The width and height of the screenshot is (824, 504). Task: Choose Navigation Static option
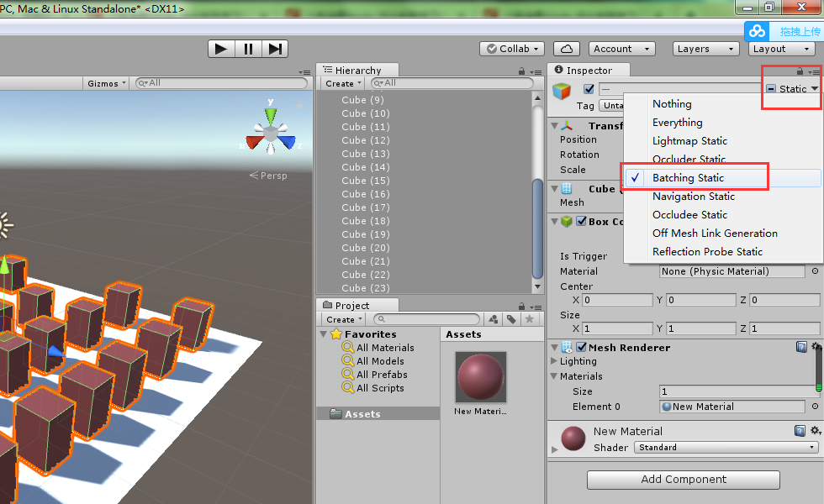(723, 197)
